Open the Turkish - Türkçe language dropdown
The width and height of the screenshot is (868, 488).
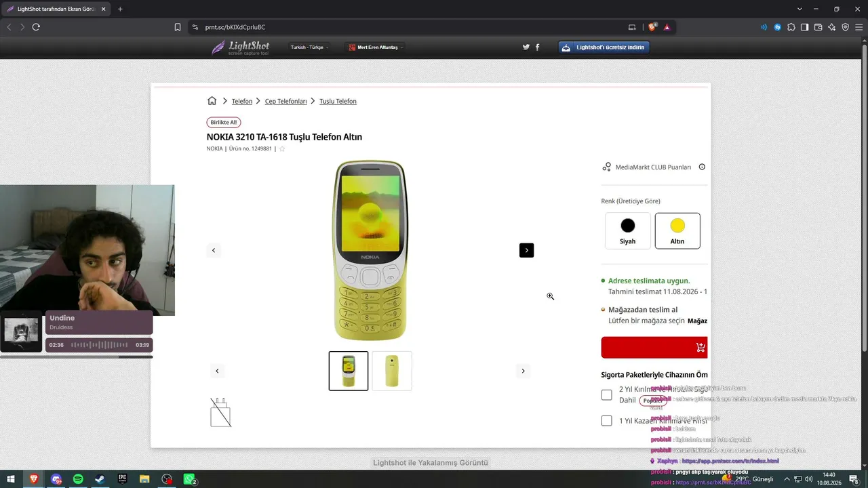(x=309, y=47)
